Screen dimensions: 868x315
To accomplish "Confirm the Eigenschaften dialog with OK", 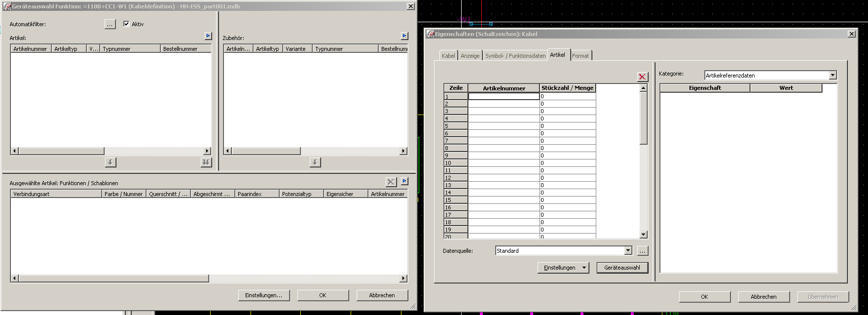I will pyautogui.click(x=704, y=297).
